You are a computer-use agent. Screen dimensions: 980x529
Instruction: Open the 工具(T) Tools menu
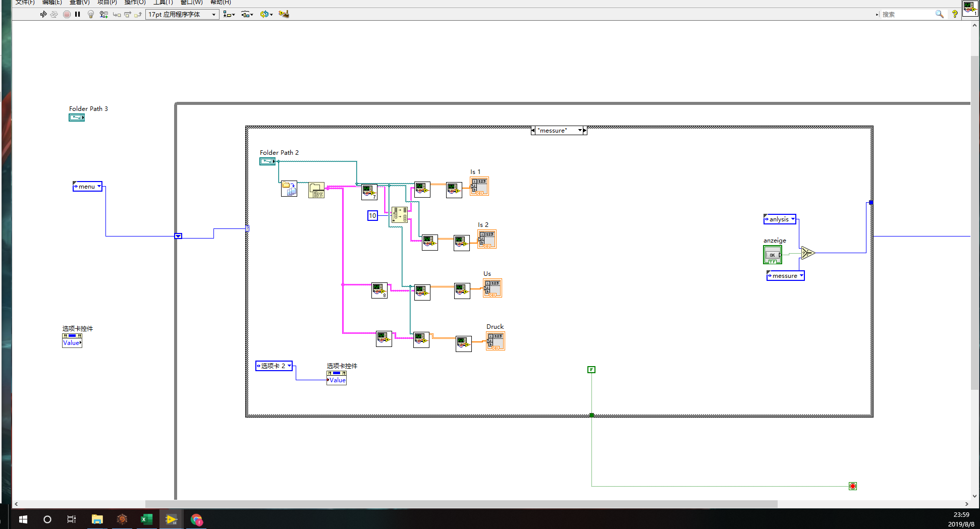[164, 3]
